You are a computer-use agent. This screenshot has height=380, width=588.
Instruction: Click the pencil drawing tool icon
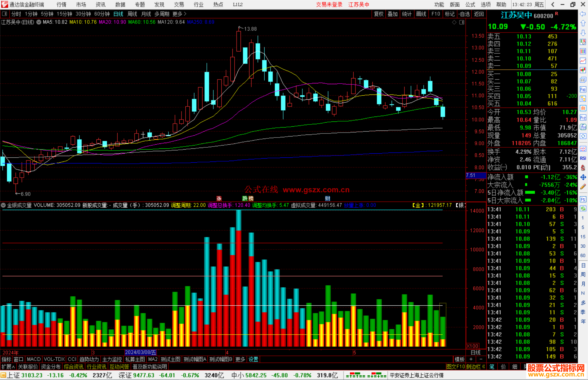click(583, 187)
